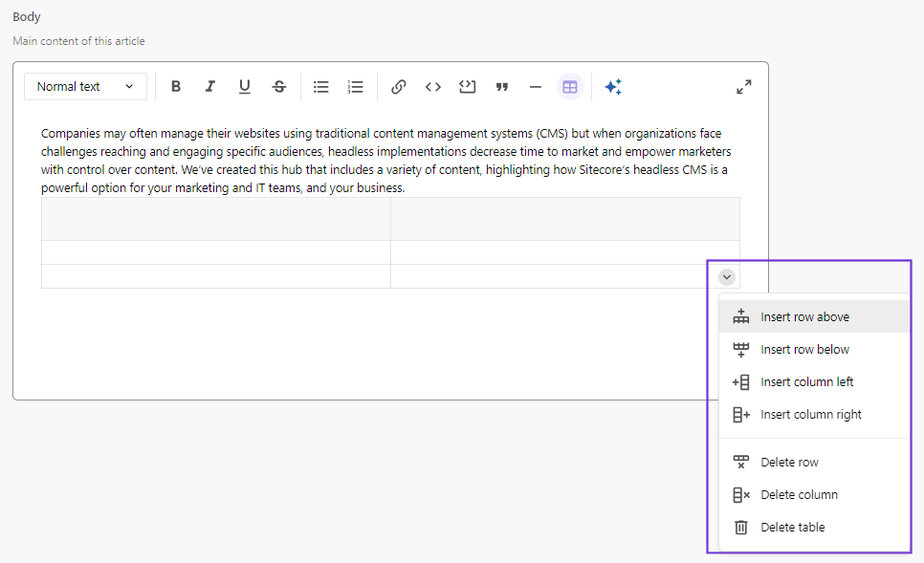Place cursor in the paragraph starting with Companies
Viewport: 924px width, 563px height.
386,161
